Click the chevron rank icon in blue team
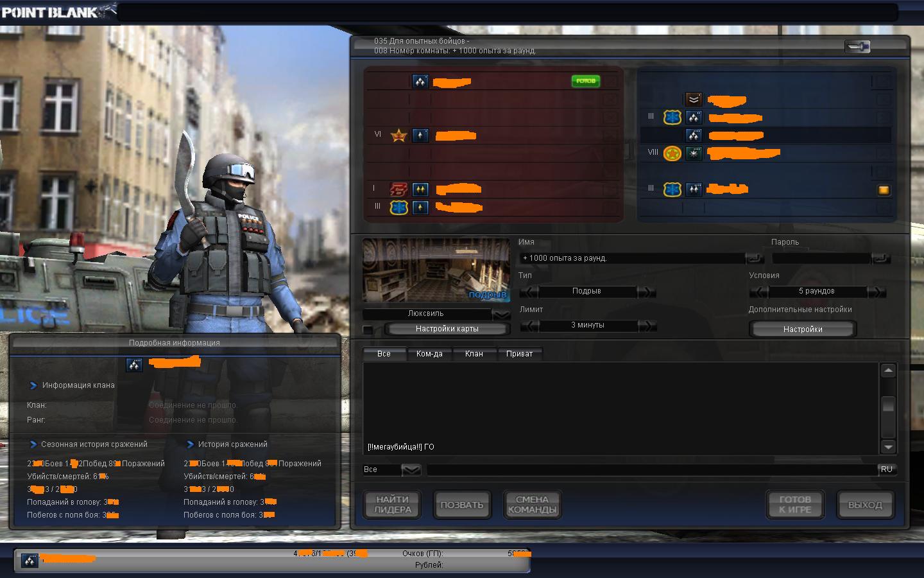Image resolution: width=924 pixels, height=578 pixels. click(x=693, y=100)
